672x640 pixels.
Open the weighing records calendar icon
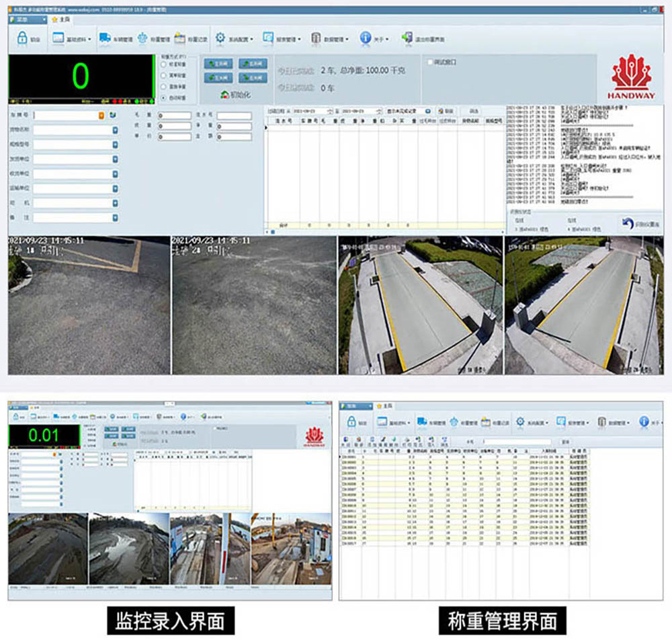[x=179, y=39]
